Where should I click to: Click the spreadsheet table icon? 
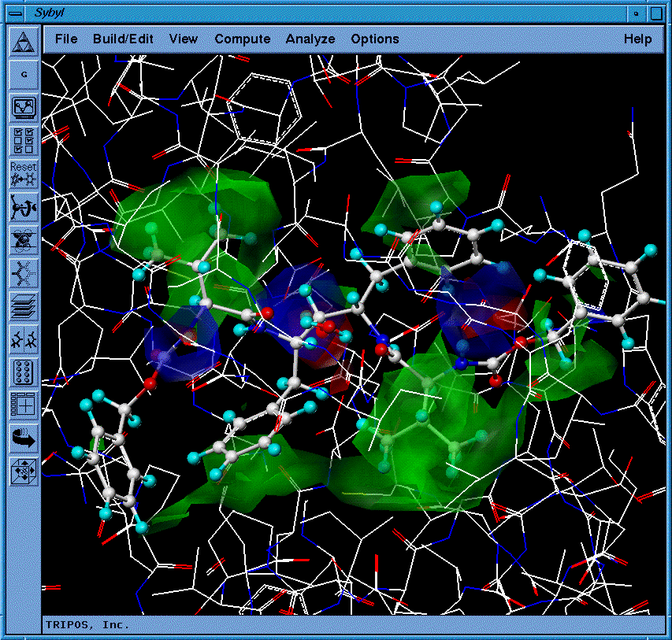tap(24, 405)
